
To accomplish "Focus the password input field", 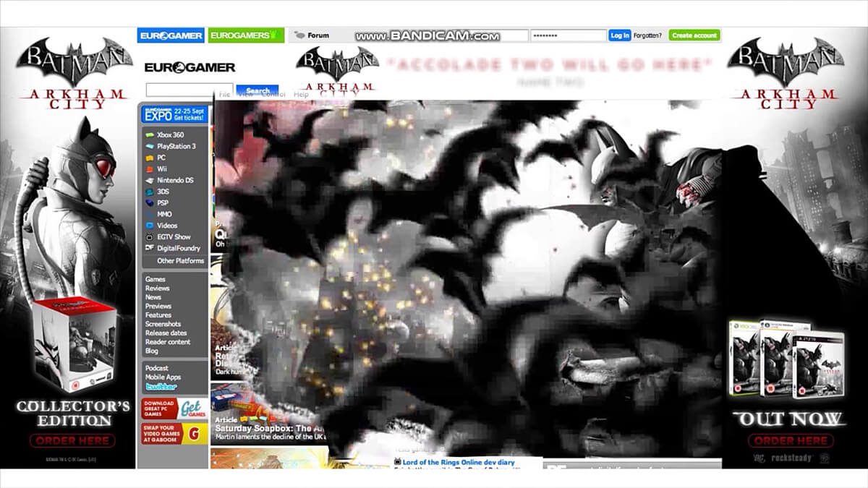I will [x=568, y=35].
